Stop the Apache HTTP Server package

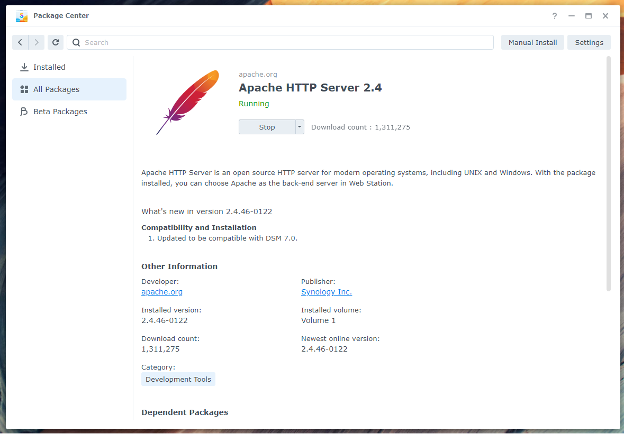click(x=267, y=127)
